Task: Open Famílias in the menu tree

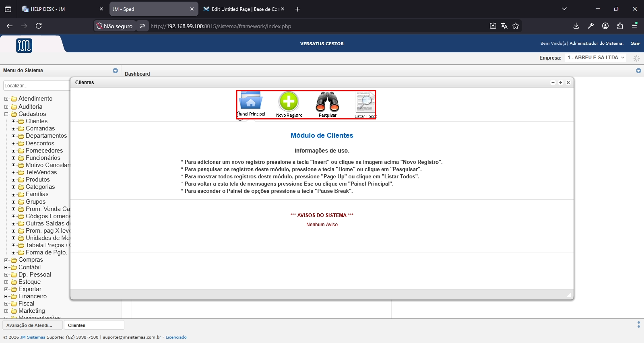Action: pyautogui.click(x=37, y=194)
